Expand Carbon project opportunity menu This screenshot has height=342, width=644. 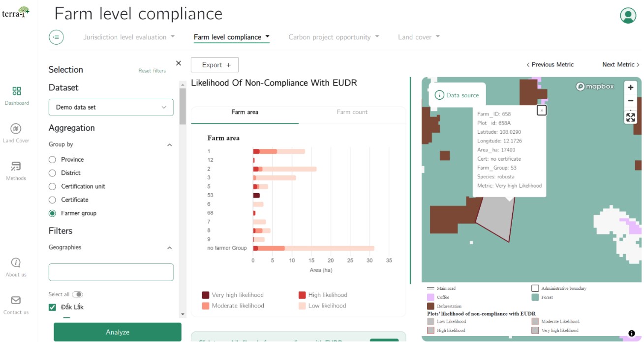pos(333,37)
